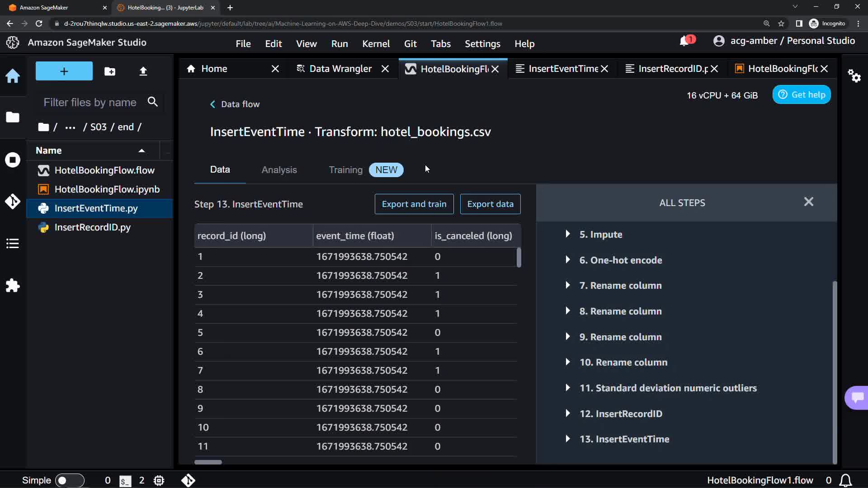
Task: Open the notifications bell in top bar
Action: pyautogui.click(x=684, y=42)
